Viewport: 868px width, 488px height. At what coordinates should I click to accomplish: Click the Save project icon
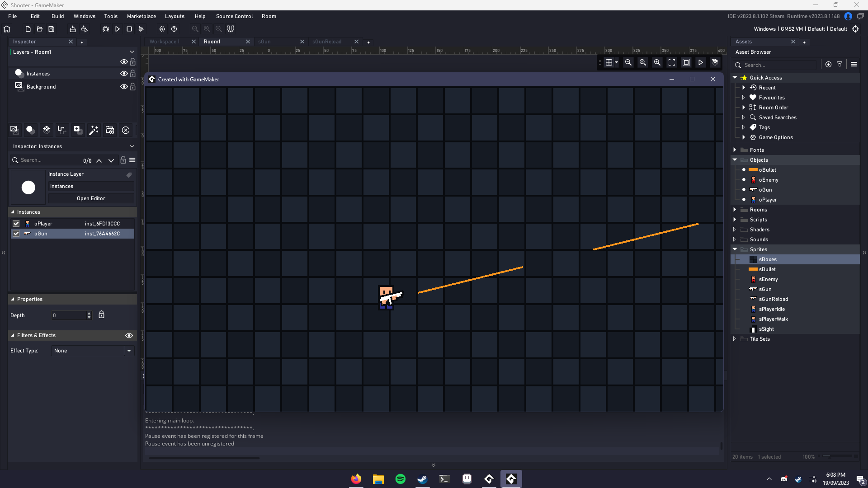[52, 29]
